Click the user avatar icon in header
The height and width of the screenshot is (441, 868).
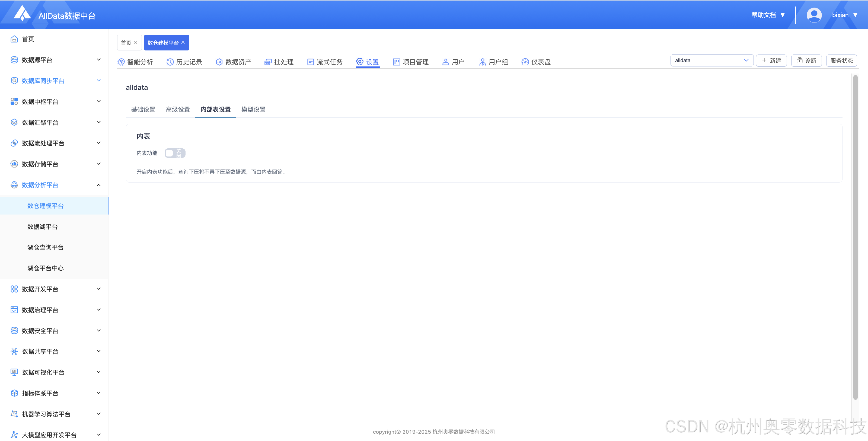pyautogui.click(x=814, y=15)
